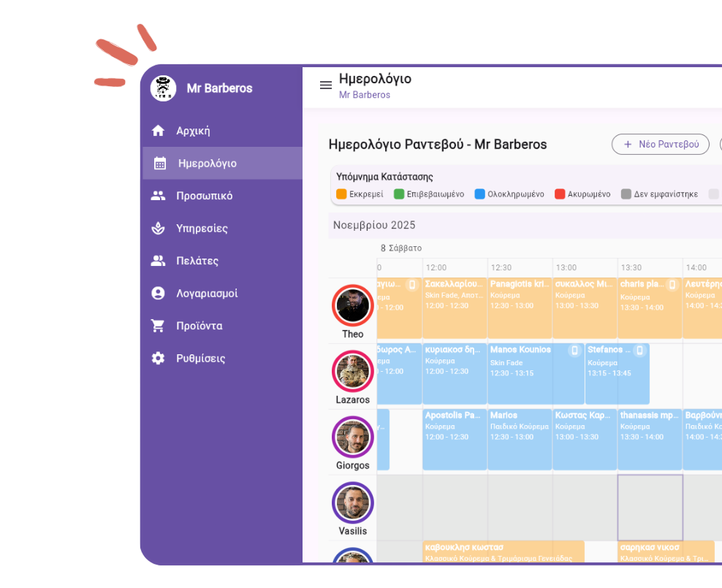The image size is (722, 588).
Task: Open the Πελάτες menu item
Action: (222, 261)
